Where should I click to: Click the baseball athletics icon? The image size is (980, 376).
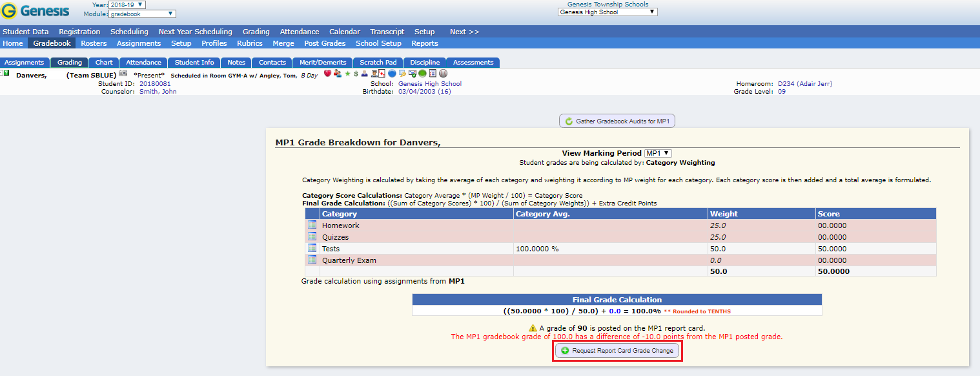tap(442, 73)
